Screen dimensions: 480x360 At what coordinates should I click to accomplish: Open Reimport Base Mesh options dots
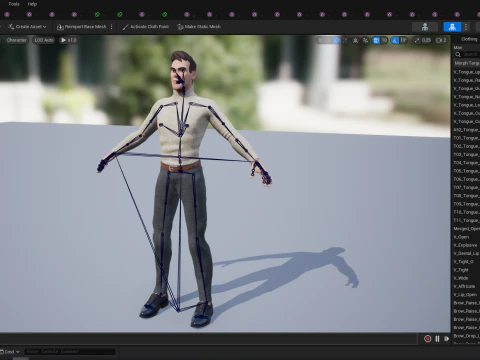pyautogui.click(x=112, y=27)
